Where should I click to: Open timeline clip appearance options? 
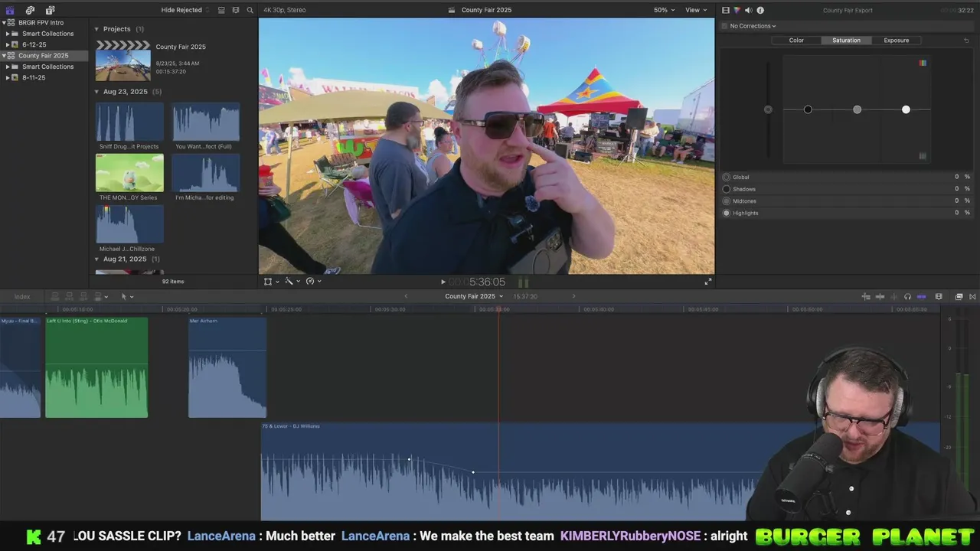tap(939, 296)
